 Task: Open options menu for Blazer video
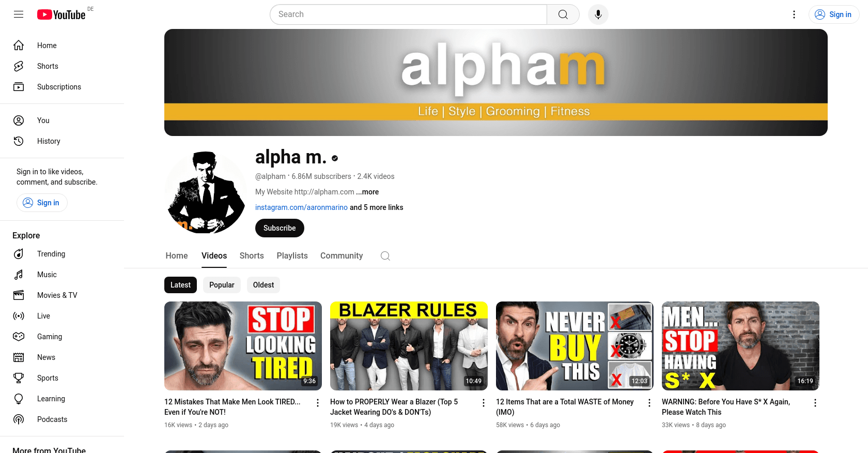484,403
